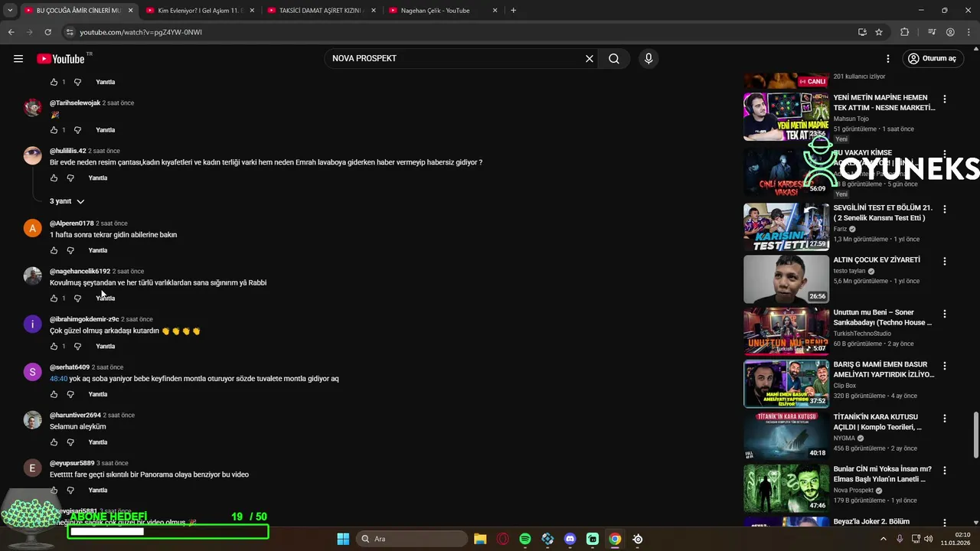The image size is (980, 551).
Task: Open @hulililis.42 profile avatar
Action: point(32,156)
